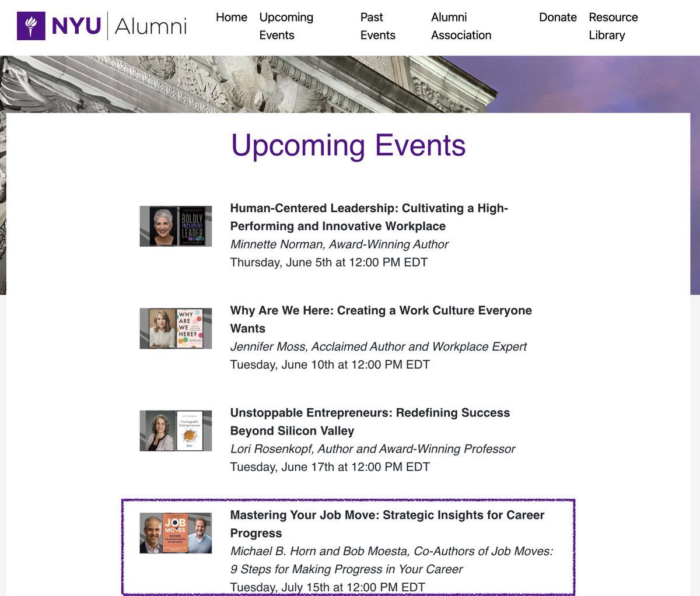Click 'Michael B. Horn and Bob Moesta' author line
The height and width of the screenshot is (596, 700).
[391, 560]
